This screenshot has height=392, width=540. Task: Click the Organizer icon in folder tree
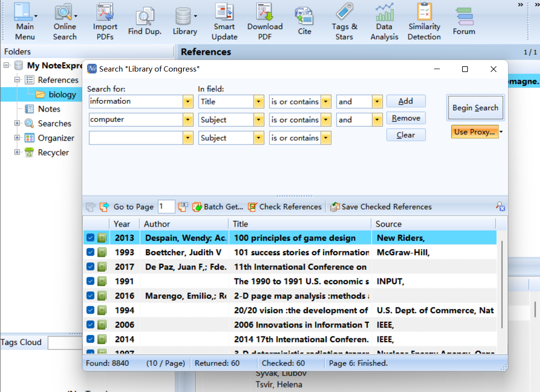(x=29, y=138)
